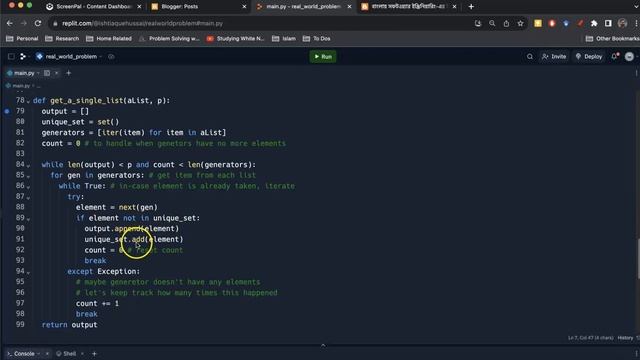Go back in browser history
Viewport: 640px width, 360px height.
point(10,23)
